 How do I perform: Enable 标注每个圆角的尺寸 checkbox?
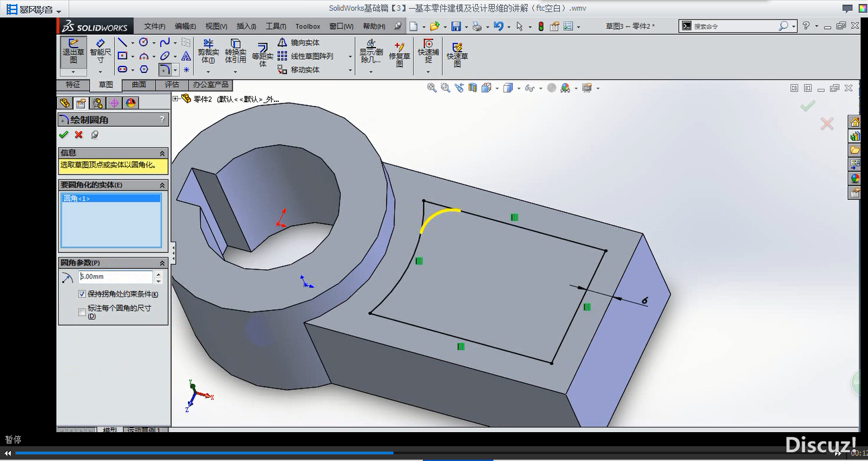pos(82,312)
